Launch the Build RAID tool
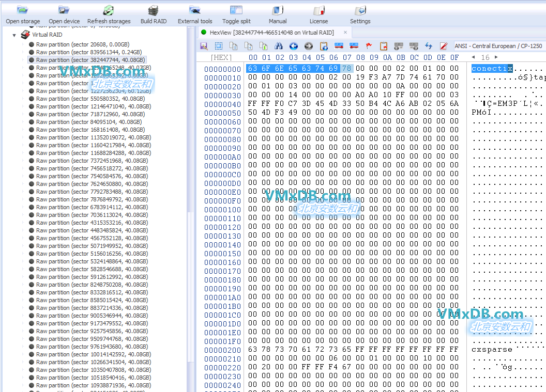 pyautogui.click(x=153, y=14)
